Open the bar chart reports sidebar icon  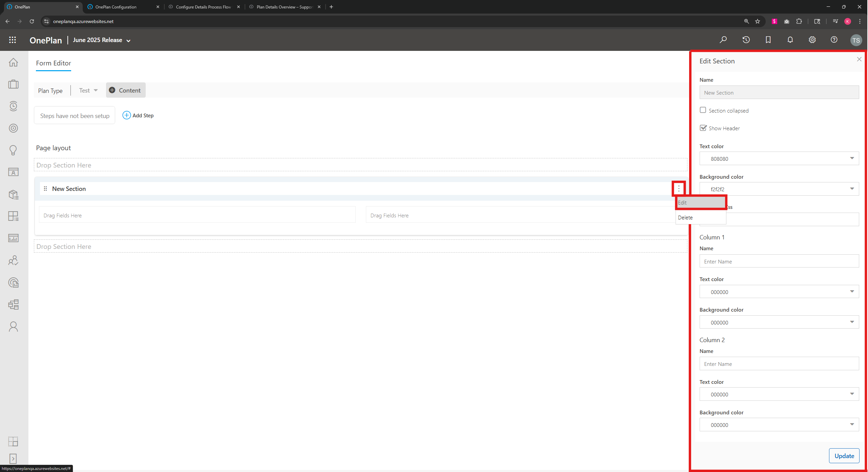(13, 238)
